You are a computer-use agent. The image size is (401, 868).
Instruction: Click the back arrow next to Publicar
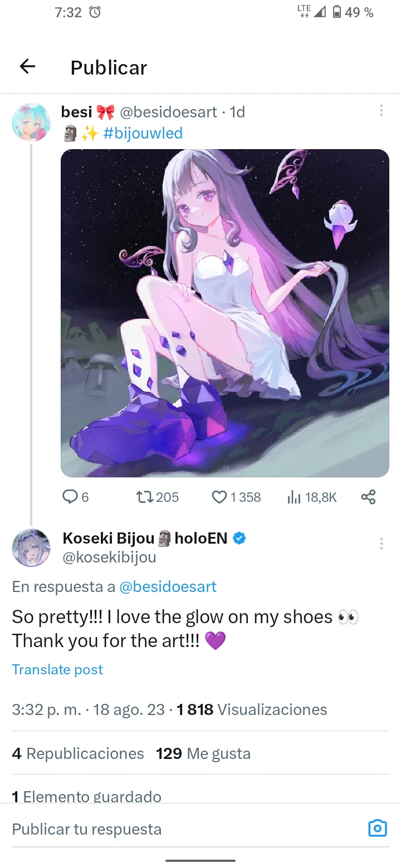[x=27, y=66]
